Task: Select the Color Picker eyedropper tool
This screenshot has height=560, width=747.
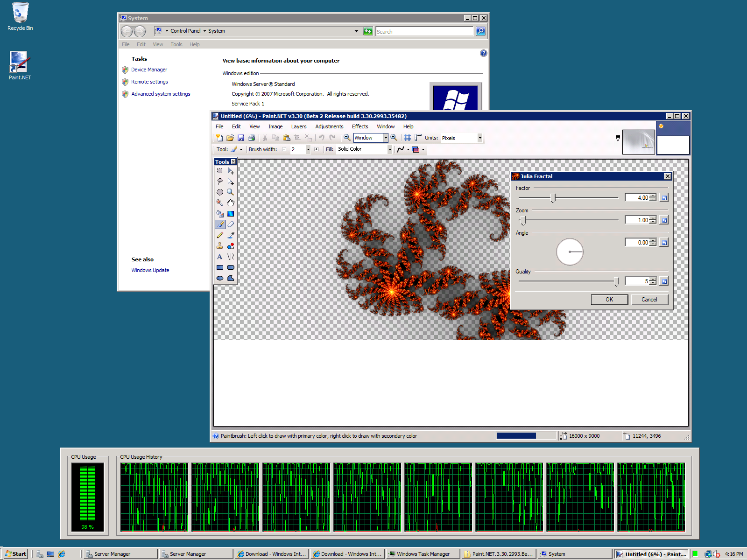Action: pos(231,235)
